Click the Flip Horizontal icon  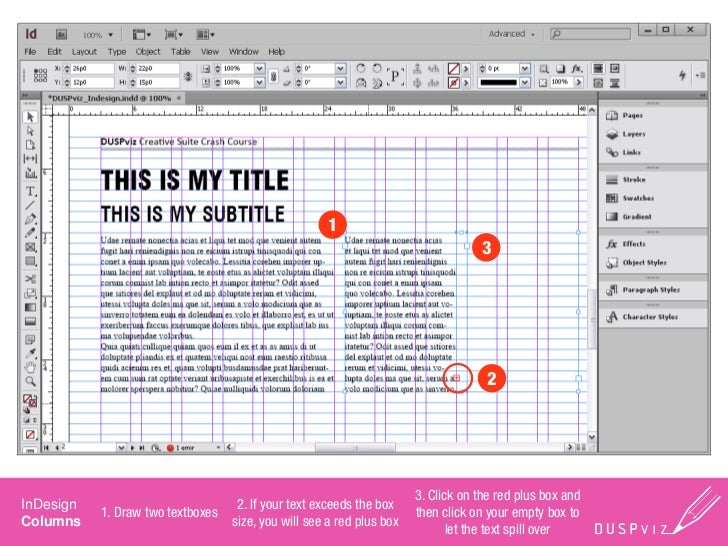coord(361,83)
